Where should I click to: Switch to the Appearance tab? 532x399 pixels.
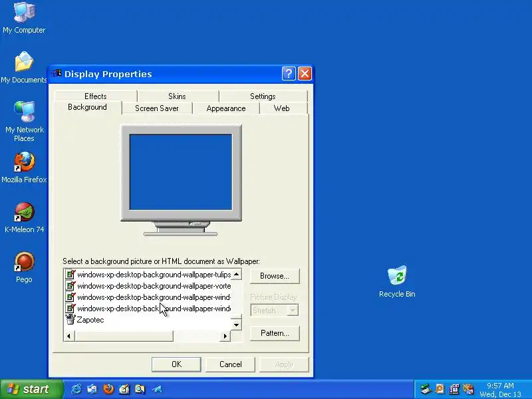(x=226, y=108)
